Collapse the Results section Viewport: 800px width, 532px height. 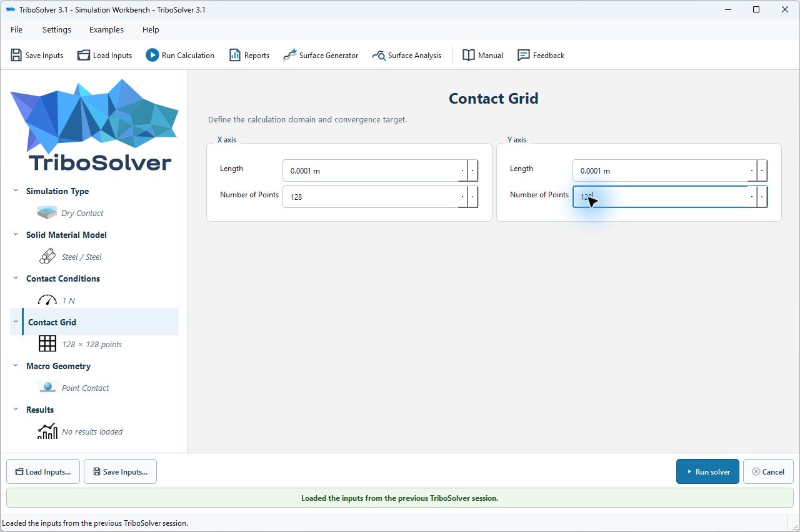pyautogui.click(x=16, y=410)
